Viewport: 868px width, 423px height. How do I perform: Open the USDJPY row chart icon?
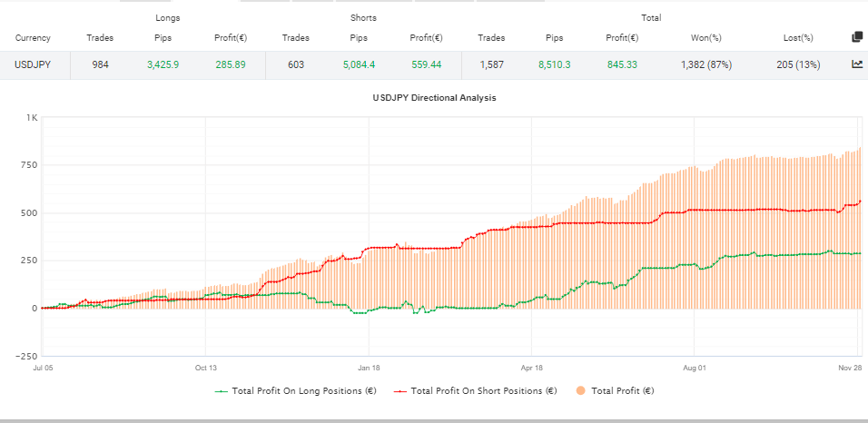tap(857, 64)
